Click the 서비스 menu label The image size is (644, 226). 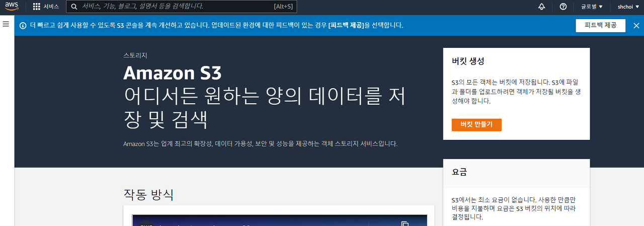(x=51, y=7)
